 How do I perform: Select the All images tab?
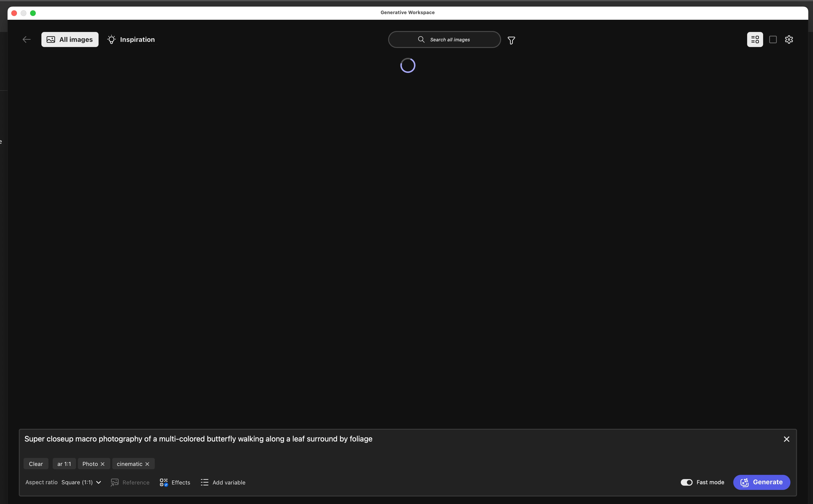click(70, 40)
